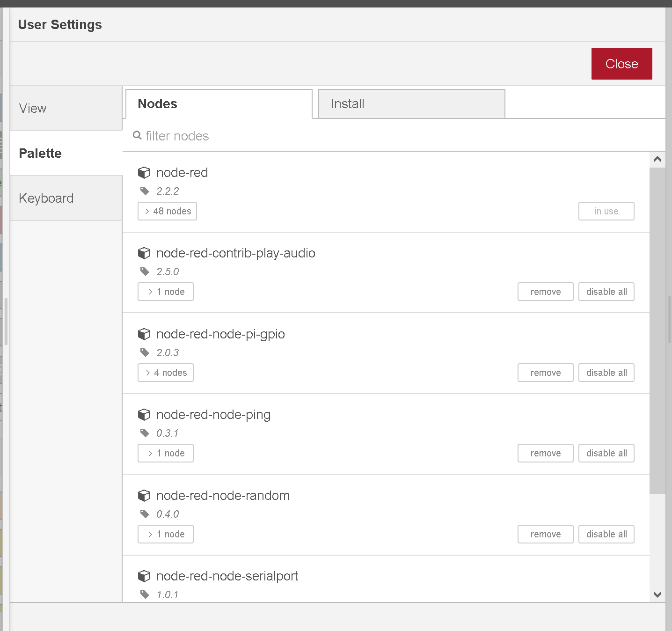672x631 pixels.
Task: Remove the node-red-node-ping module
Action: pyautogui.click(x=546, y=453)
